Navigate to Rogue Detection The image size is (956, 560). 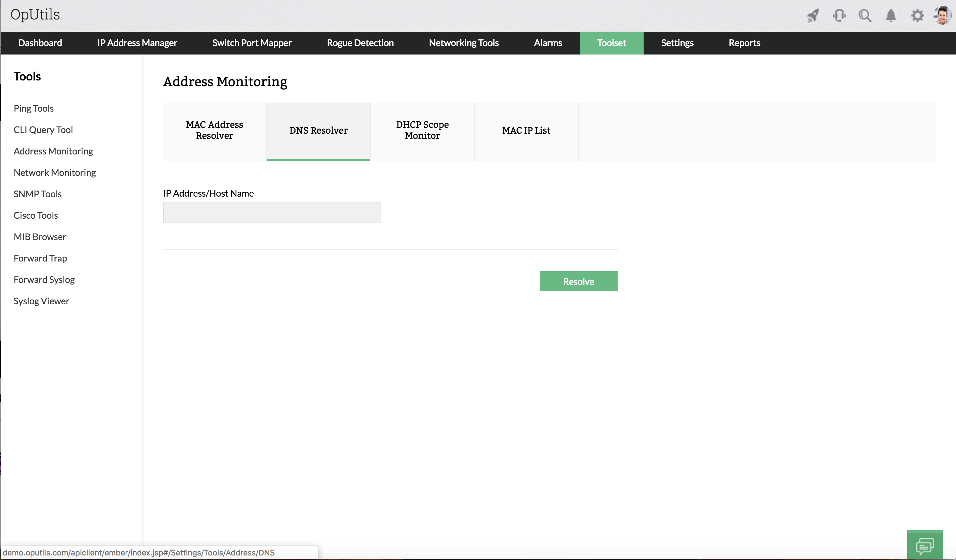click(360, 43)
